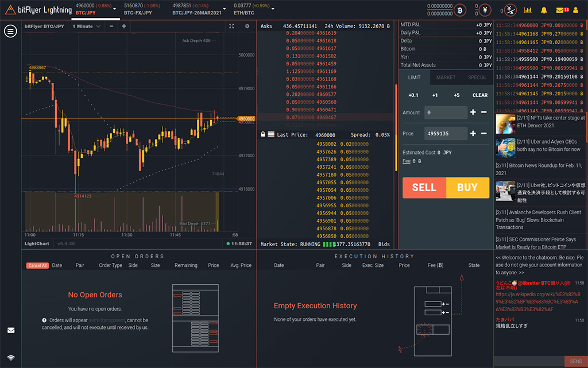Click the yen collateral scale icon
Viewport: 588px width, 368px height.
click(x=510, y=10)
